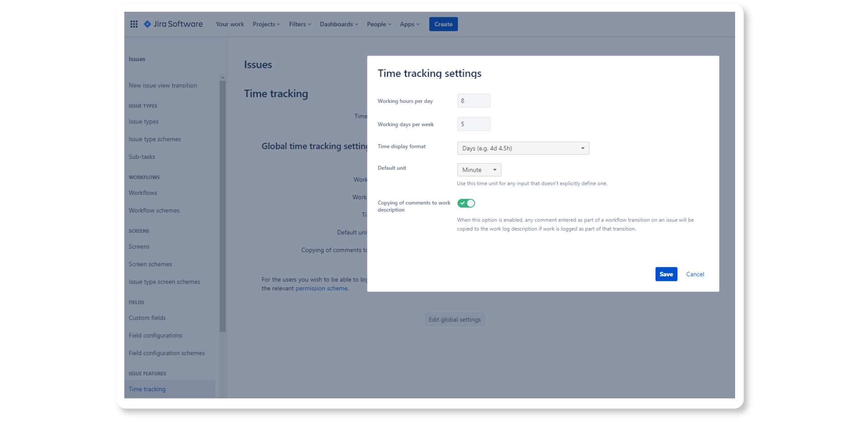Open Screen schemes in sidebar

[x=150, y=264]
